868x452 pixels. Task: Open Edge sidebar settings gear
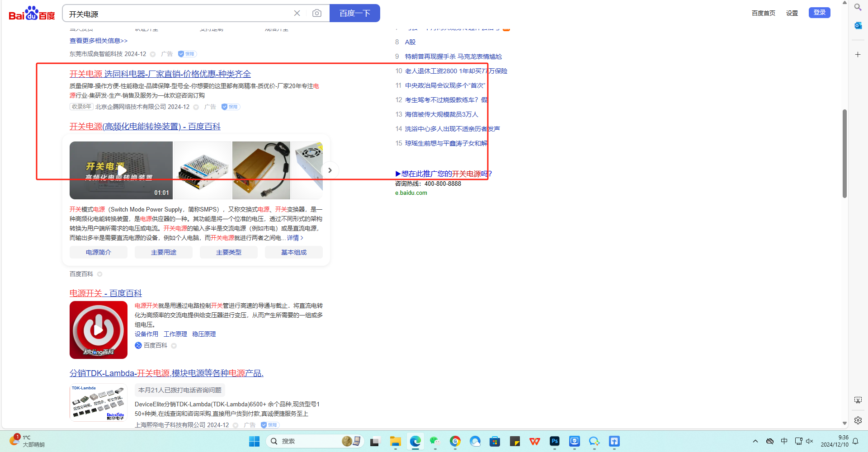pos(858,420)
